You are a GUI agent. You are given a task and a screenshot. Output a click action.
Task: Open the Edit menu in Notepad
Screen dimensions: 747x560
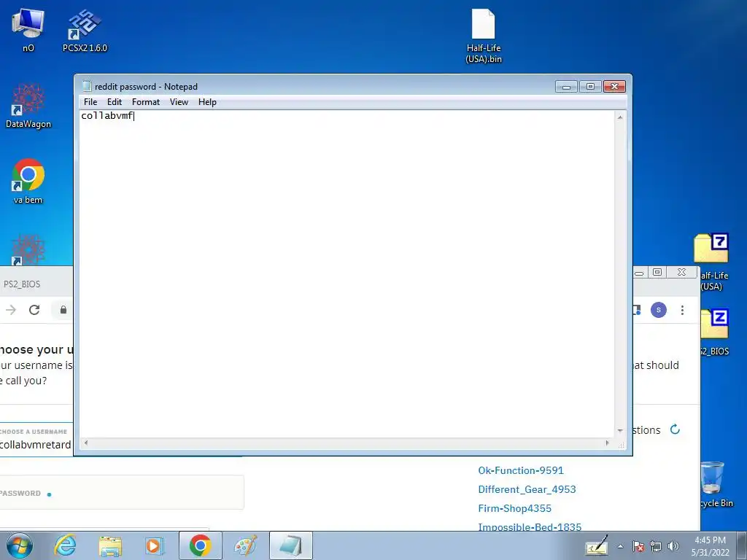pyautogui.click(x=115, y=102)
